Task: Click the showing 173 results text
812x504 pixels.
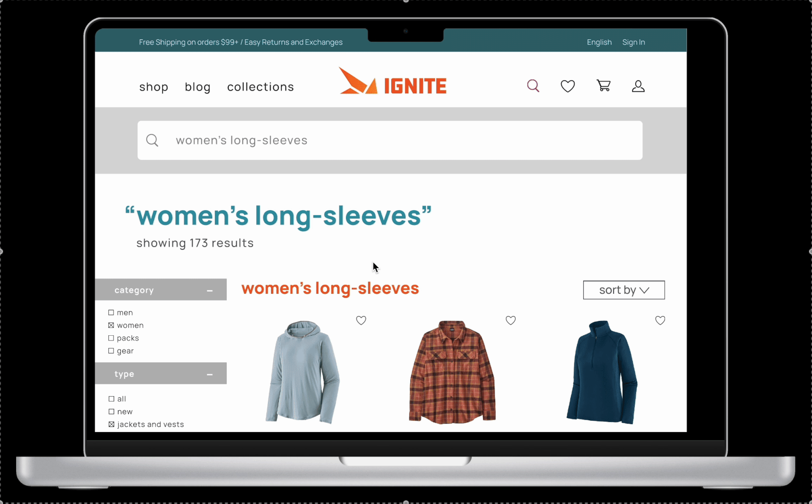Action: pos(195,243)
